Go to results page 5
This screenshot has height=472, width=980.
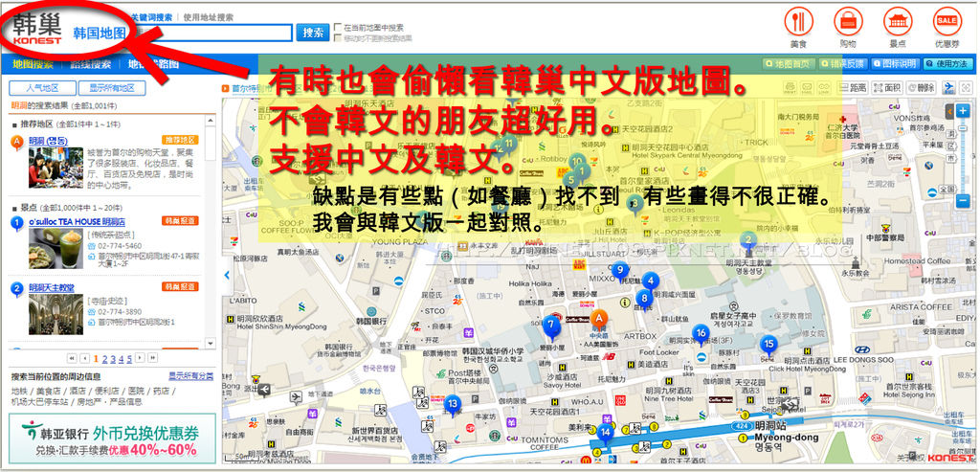[x=129, y=359]
